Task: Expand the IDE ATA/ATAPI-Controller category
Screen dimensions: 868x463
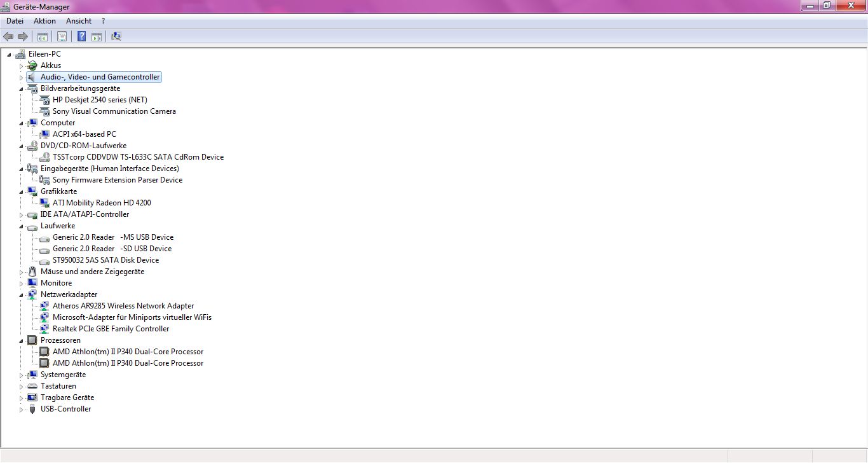Action: tap(21, 214)
